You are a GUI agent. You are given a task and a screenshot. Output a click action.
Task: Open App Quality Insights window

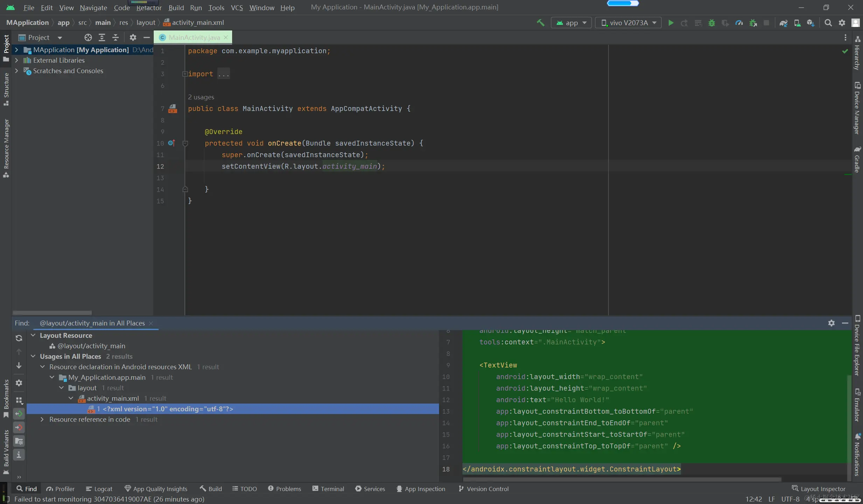click(x=156, y=489)
